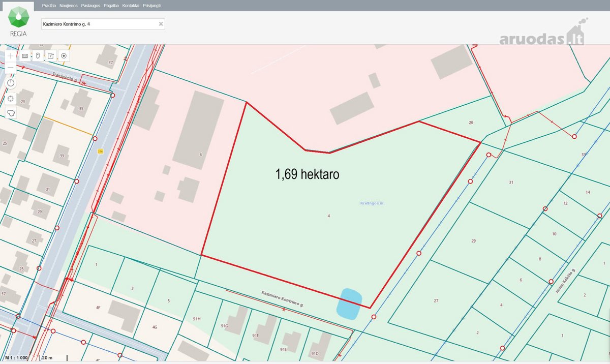Image resolution: width=610 pixels, height=364 pixels.
Task: Activate the map pin marker tool
Action: click(x=38, y=55)
